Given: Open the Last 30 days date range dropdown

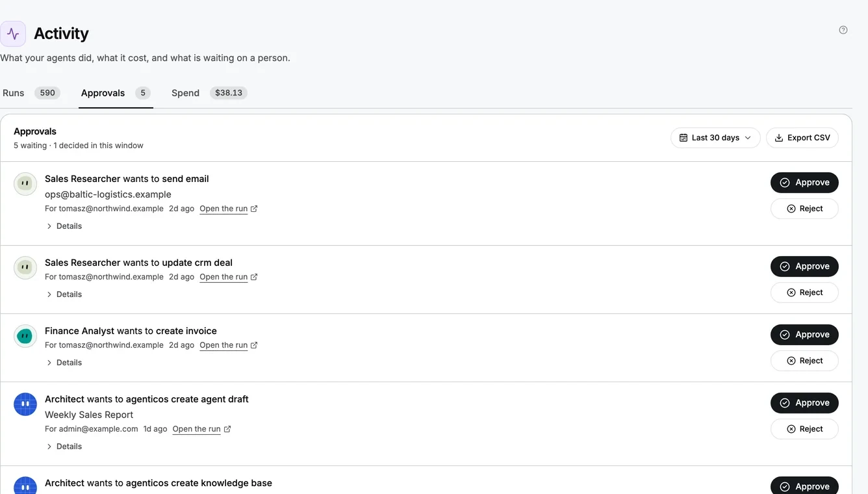Looking at the screenshot, I should pos(715,138).
